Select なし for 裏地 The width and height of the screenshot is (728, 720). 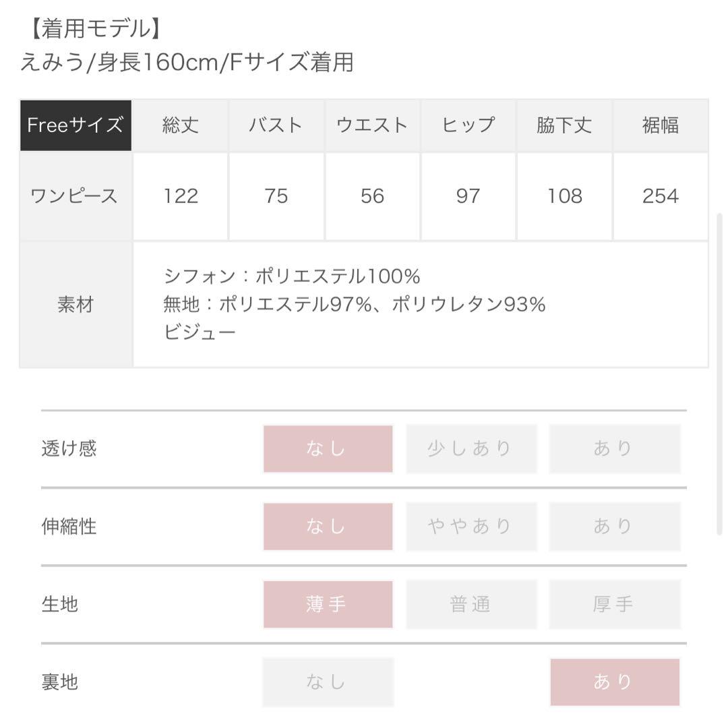(328, 682)
